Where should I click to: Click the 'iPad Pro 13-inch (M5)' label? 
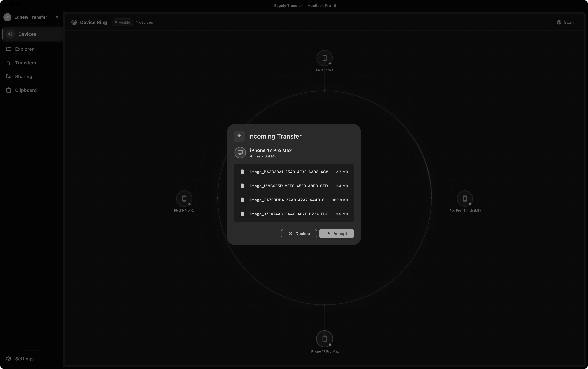click(465, 210)
